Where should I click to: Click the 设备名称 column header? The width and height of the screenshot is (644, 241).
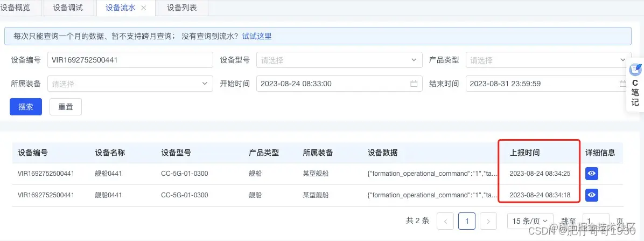pos(110,153)
